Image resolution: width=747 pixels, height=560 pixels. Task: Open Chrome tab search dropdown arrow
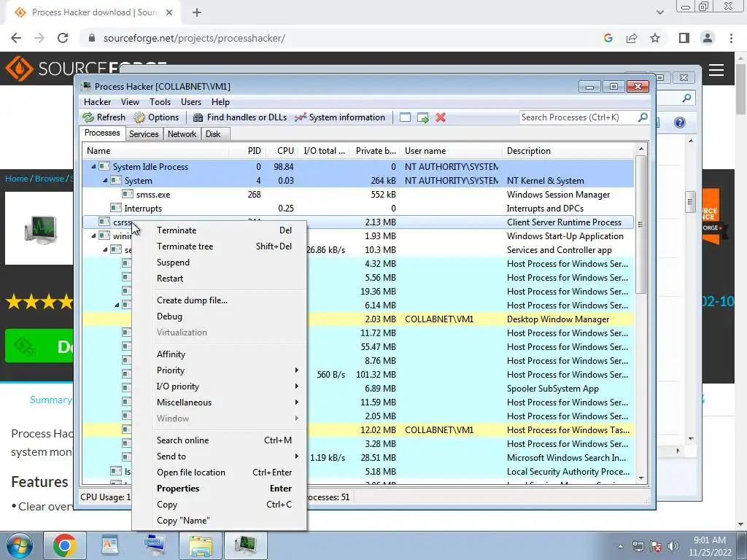659,12
